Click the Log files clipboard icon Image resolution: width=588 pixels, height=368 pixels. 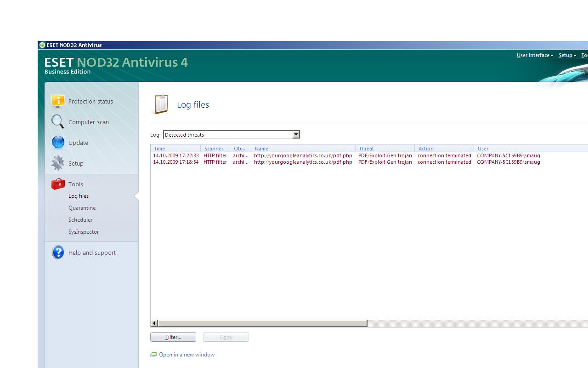coord(161,104)
